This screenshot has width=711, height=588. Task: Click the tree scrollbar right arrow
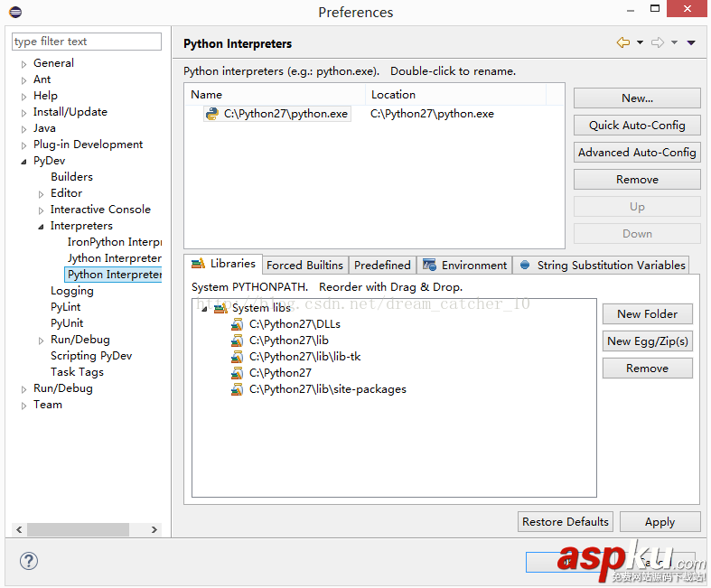coord(154,529)
